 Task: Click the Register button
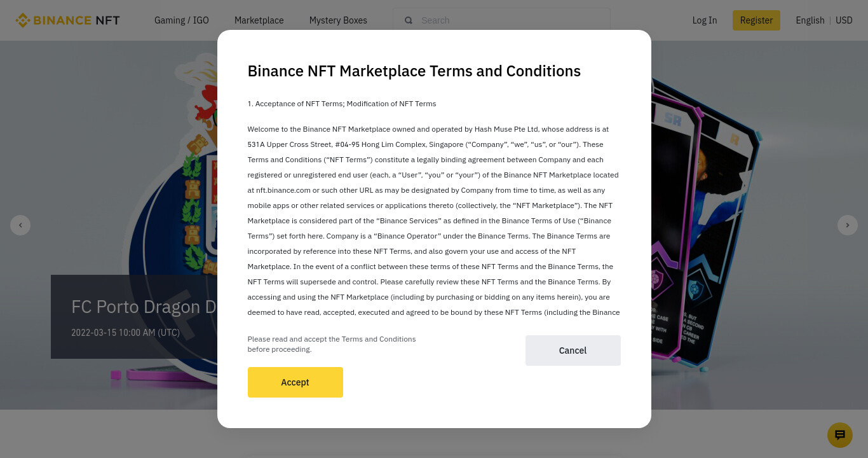coord(756,20)
